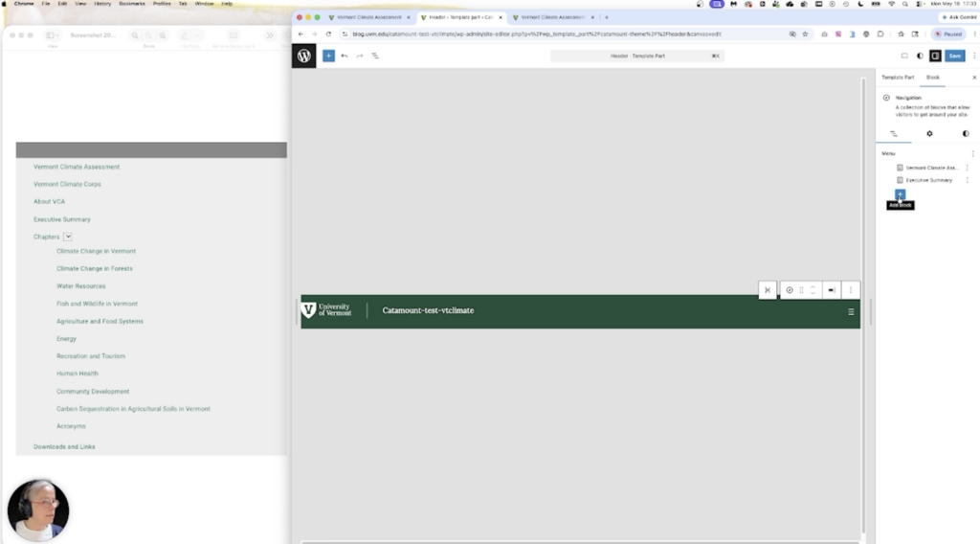Open options for Vermont Climate Ass... menu item
The height and width of the screenshot is (544, 980).
click(967, 168)
